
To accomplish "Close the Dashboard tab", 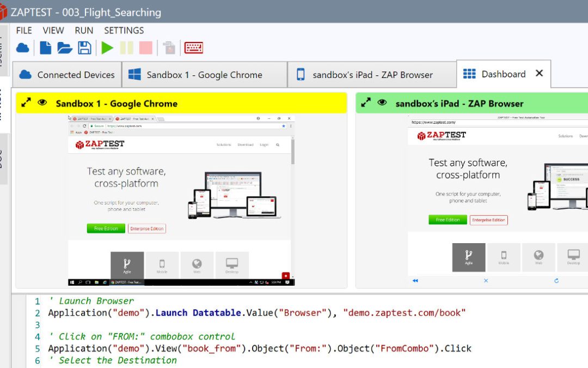I will [x=539, y=73].
